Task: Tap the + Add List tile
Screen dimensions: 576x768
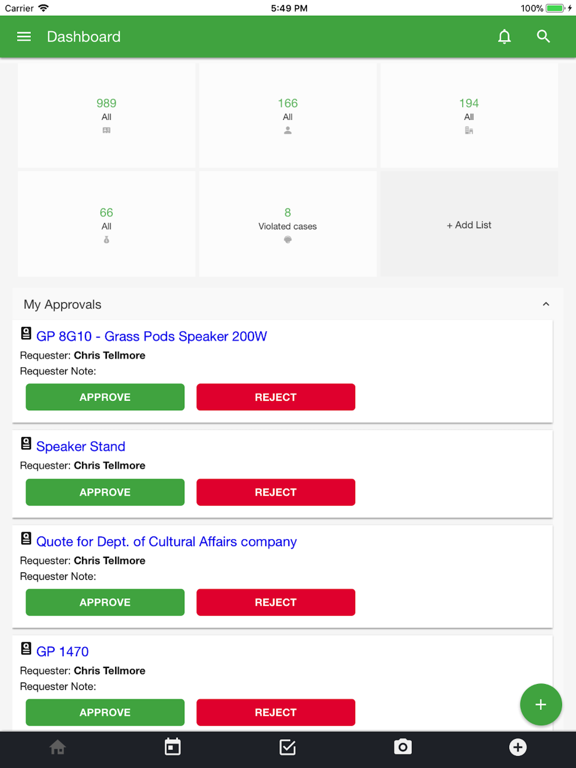Action: (469, 224)
